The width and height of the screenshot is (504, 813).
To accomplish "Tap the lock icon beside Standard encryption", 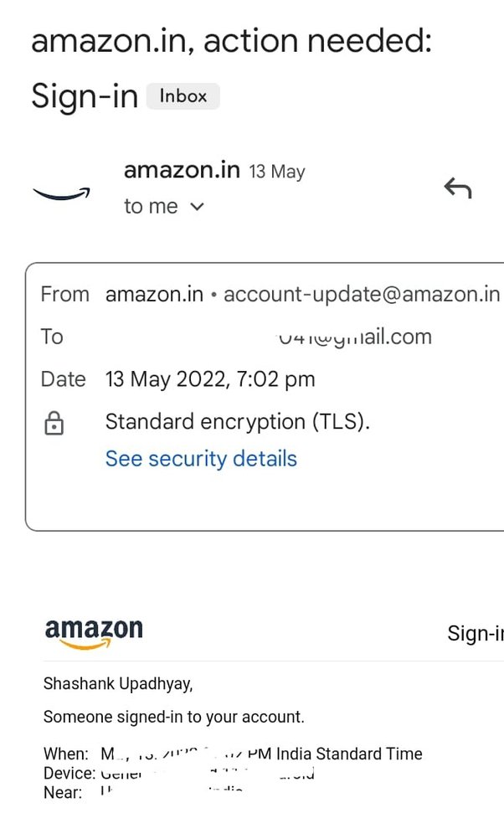I will [54, 422].
